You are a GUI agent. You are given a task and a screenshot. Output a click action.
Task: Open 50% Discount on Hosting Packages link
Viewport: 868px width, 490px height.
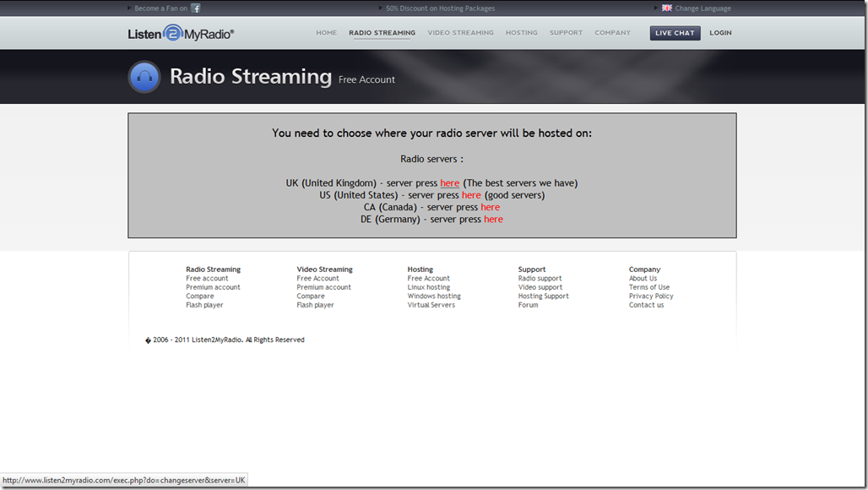pos(440,8)
